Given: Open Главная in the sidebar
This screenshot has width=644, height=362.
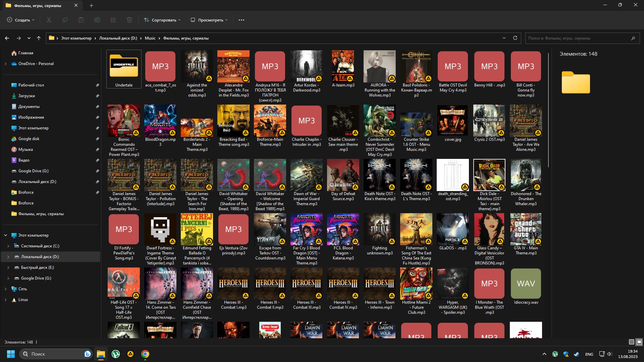Looking at the screenshot, I should point(26,53).
